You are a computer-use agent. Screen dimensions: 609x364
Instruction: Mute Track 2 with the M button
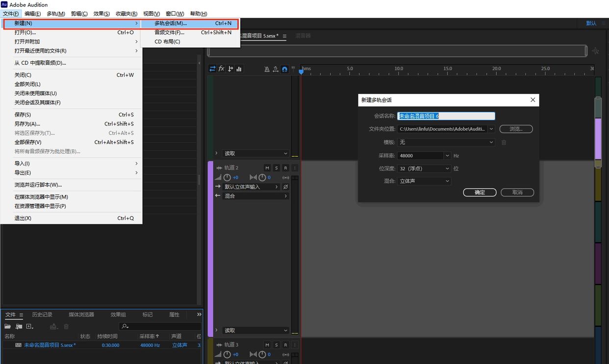[267, 168]
